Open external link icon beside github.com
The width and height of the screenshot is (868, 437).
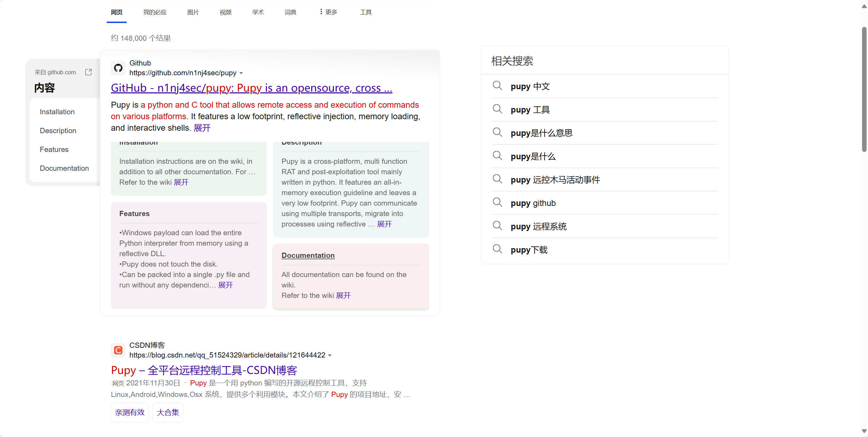click(x=89, y=72)
